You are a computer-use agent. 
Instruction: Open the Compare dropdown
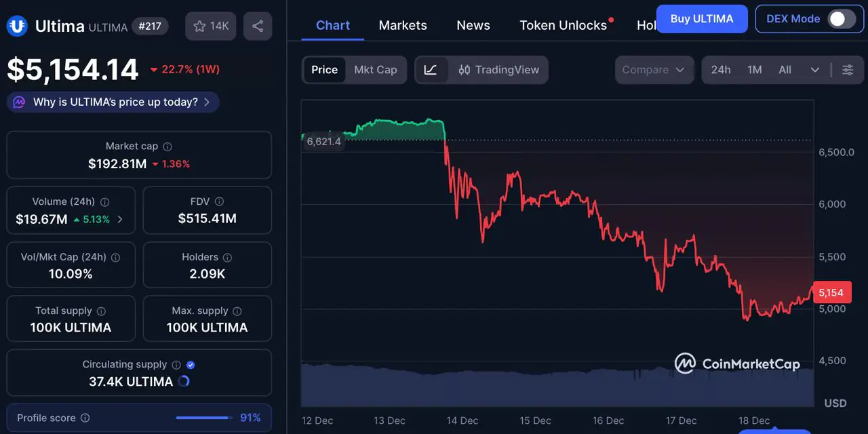(654, 70)
